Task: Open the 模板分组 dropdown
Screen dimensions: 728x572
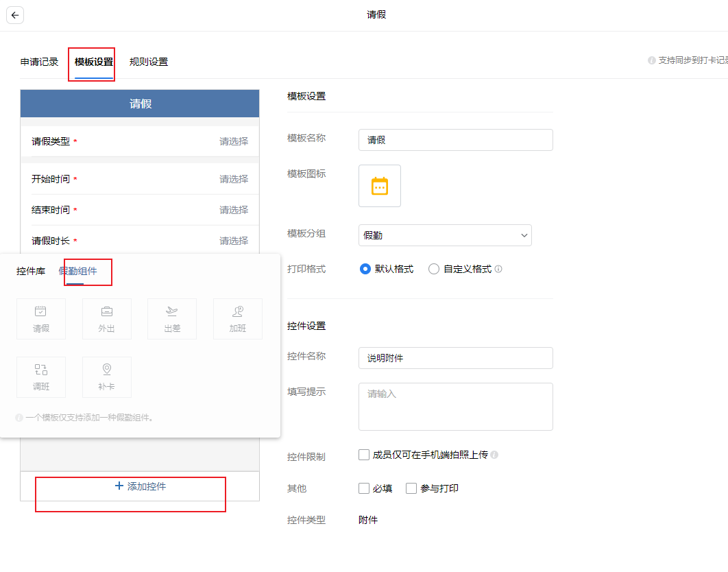Action: (x=445, y=235)
